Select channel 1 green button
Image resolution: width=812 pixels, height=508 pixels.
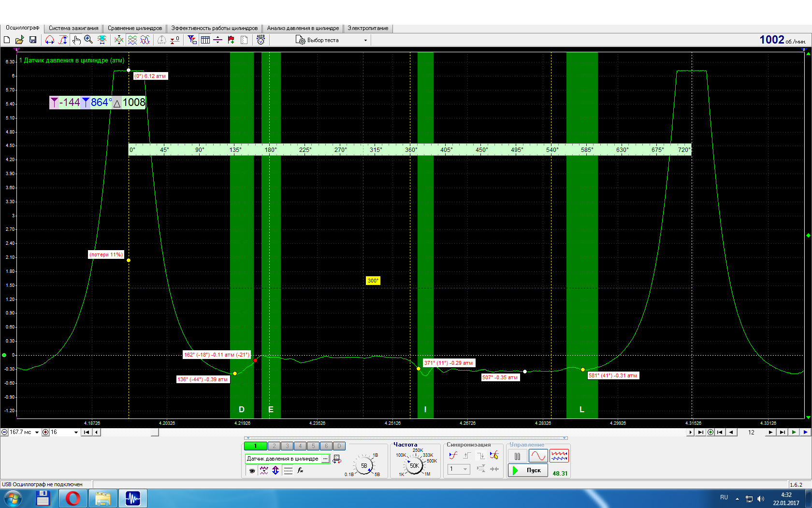[x=255, y=446]
